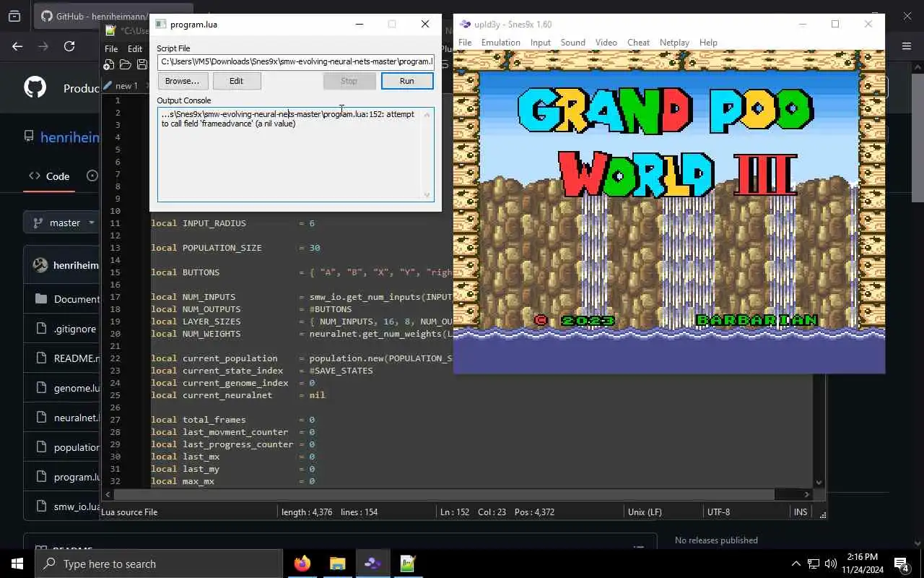Viewport: 924px width, 578px height.
Task: Click inside the Output Console text area
Action: tap(295, 154)
